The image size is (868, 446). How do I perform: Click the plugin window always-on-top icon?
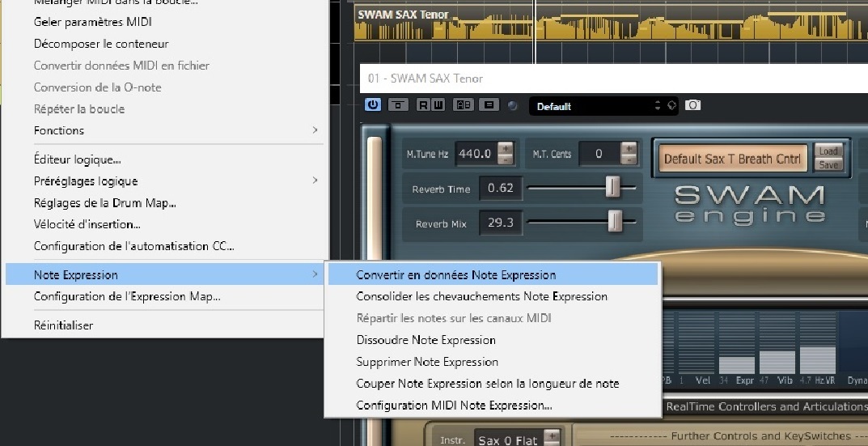pyautogui.click(x=398, y=104)
